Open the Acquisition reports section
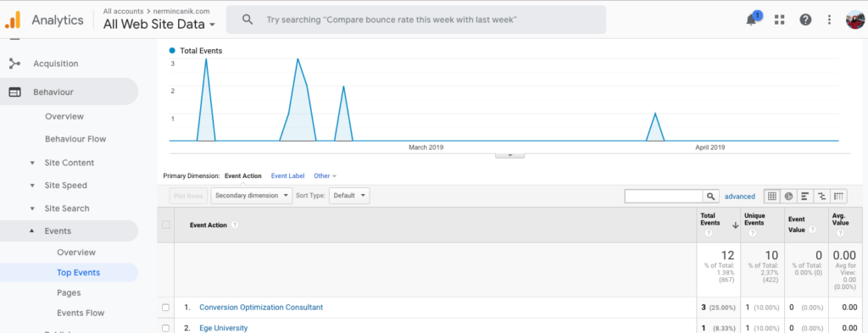Screen dimensions: 868x333 55,64
